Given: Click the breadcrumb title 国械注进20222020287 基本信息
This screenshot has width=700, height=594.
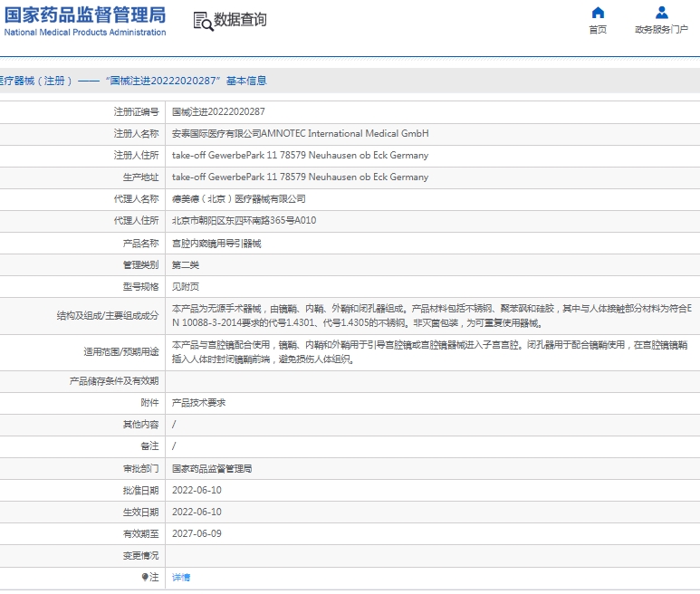Looking at the screenshot, I should click(x=187, y=81).
